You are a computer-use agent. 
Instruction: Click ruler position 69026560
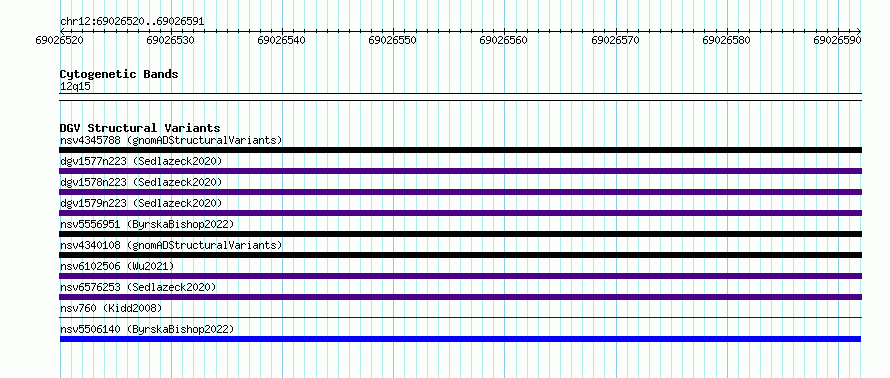tap(503, 40)
